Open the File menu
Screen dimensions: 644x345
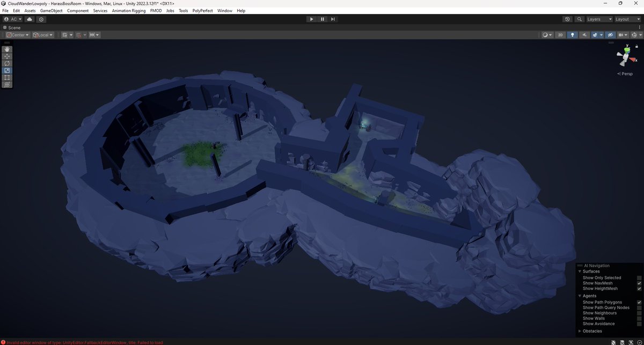[x=5, y=11]
